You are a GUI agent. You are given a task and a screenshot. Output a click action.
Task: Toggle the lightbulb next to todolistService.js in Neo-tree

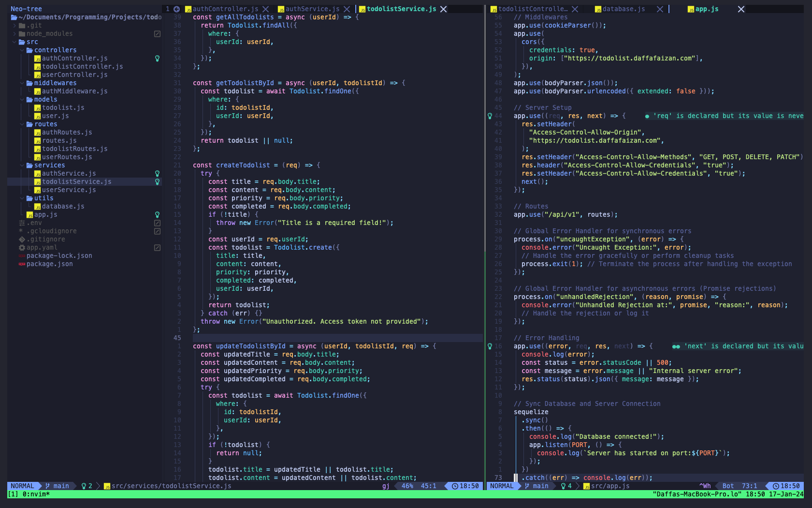tap(157, 181)
